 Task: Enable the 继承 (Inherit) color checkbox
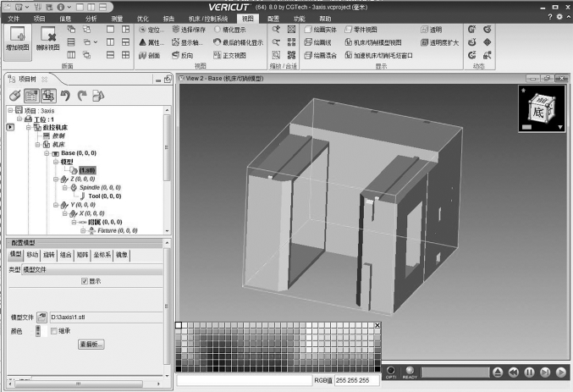[x=54, y=331]
